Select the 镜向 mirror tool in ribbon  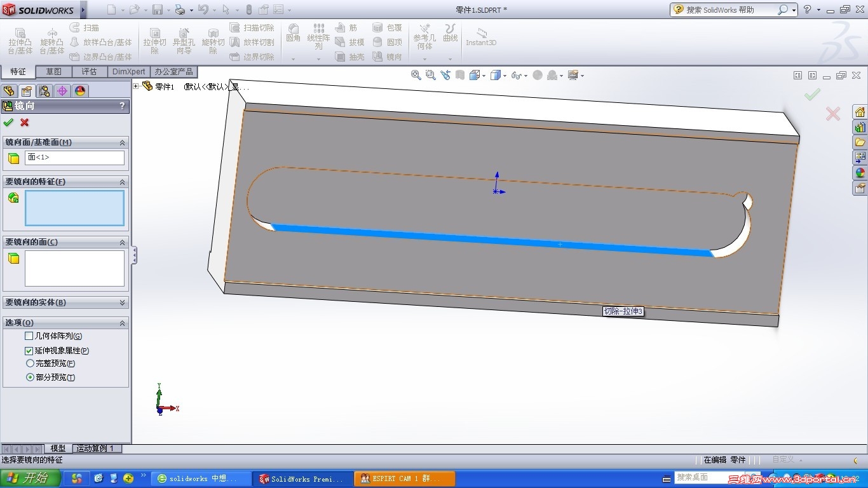click(387, 57)
